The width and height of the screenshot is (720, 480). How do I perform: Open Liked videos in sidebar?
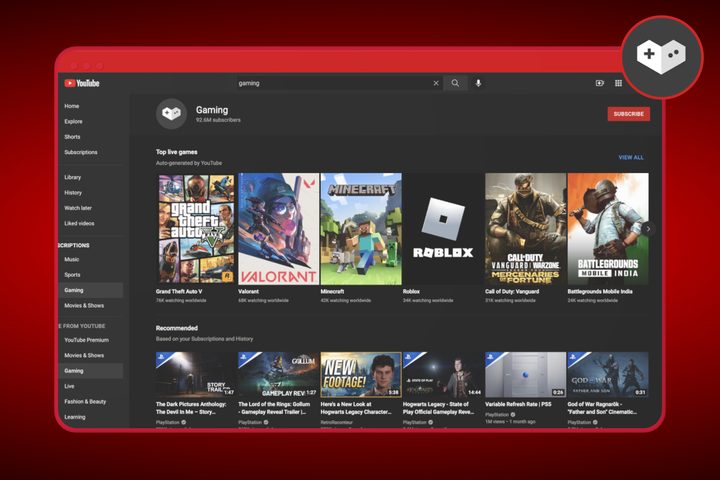point(79,224)
